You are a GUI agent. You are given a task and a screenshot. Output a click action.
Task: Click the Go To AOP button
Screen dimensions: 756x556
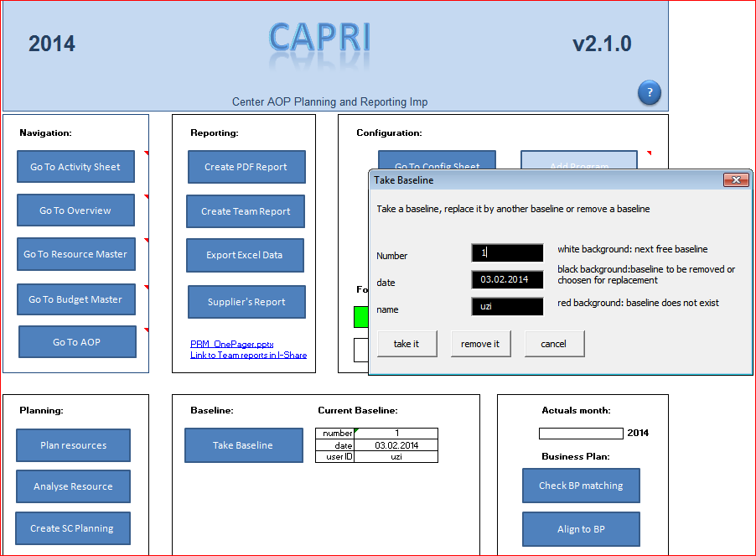[77, 342]
